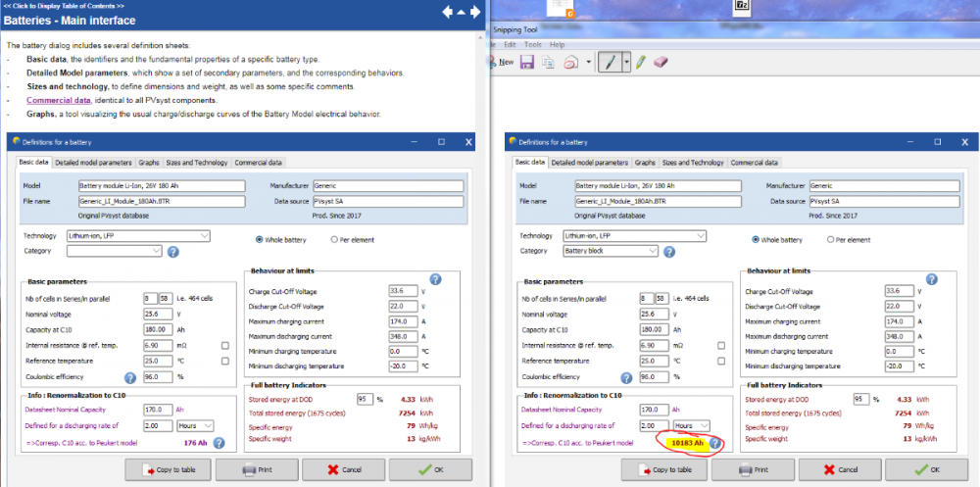Click the 10183 Ah dialog's Datasheet Nominal Capacity field
Image resolution: width=980 pixels, height=487 pixels.
[x=652, y=409]
